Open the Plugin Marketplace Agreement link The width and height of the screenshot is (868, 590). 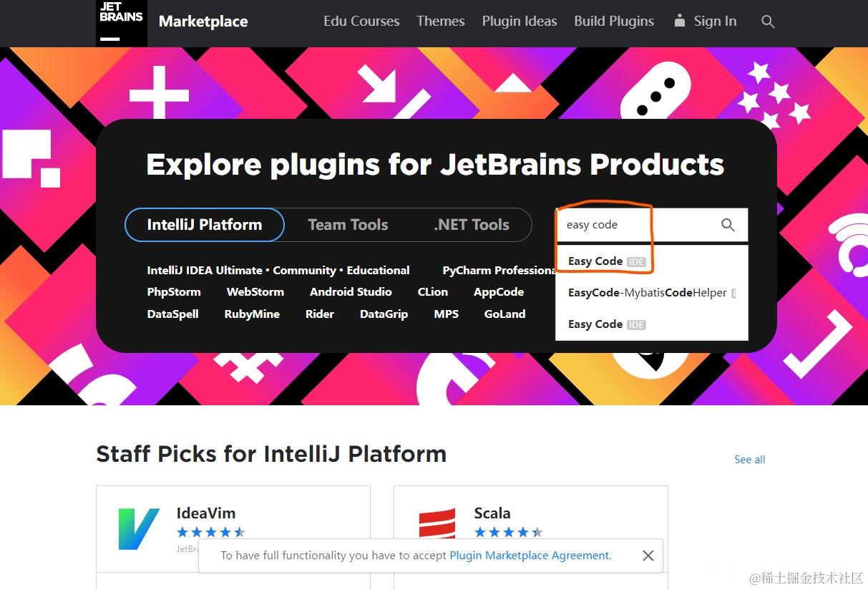[x=530, y=556]
